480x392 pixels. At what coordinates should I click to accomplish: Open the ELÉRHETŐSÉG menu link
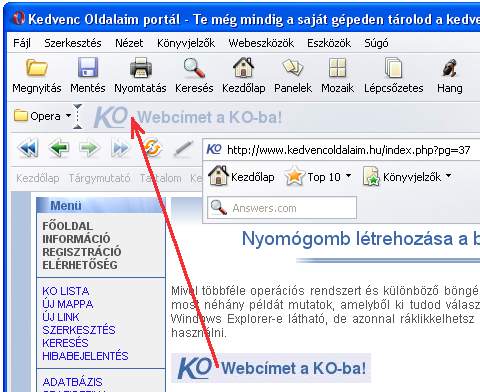(x=80, y=265)
